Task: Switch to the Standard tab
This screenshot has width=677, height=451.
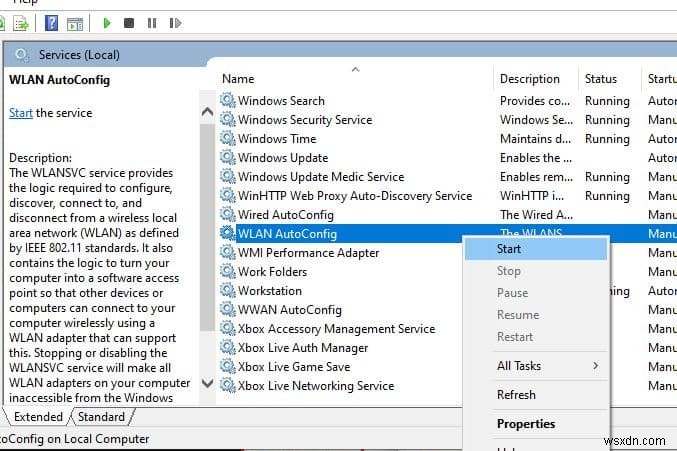Action: point(101,417)
